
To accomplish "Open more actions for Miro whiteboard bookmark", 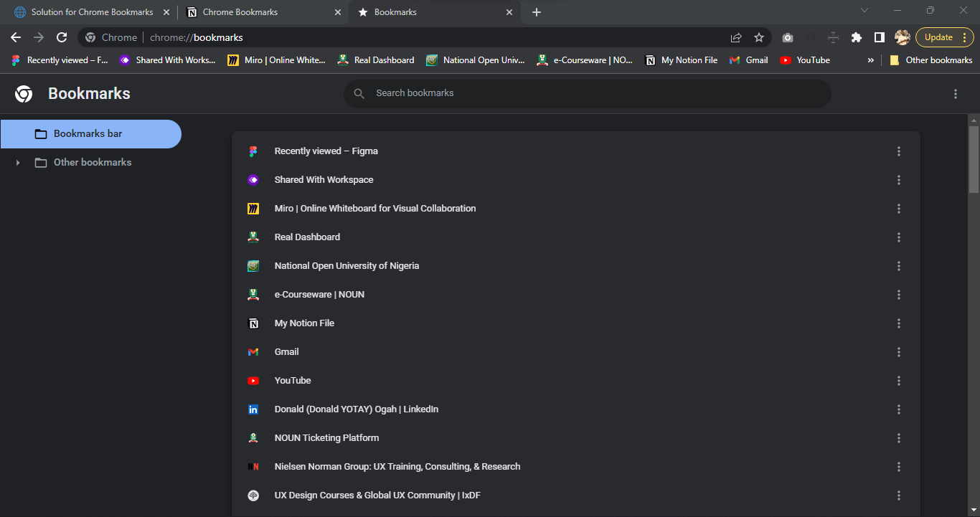I will 899,209.
